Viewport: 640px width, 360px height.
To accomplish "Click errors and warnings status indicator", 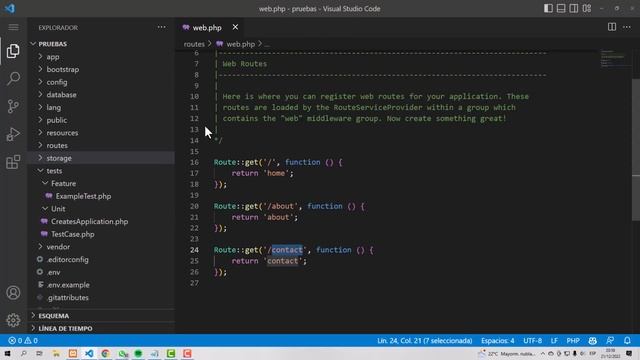I will pos(23,340).
